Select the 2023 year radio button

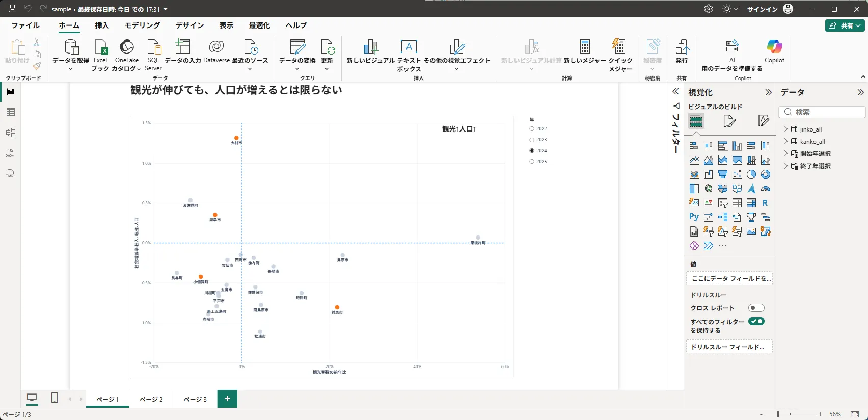pyautogui.click(x=532, y=140)
